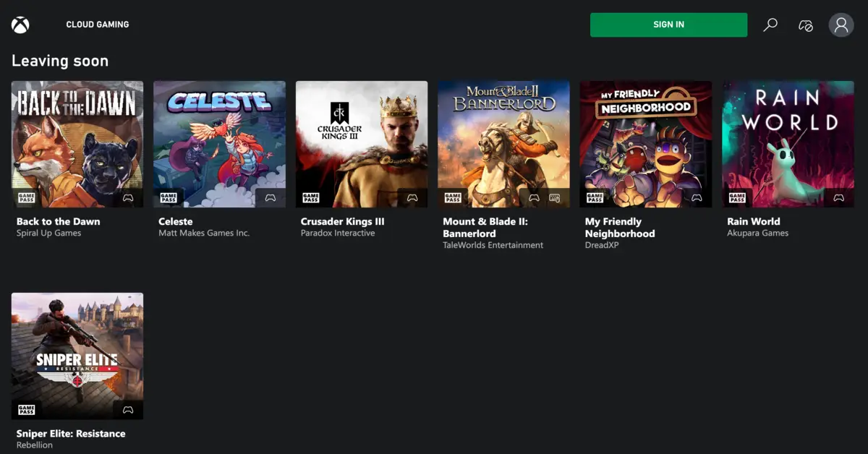Viewport: 868px width, 454px height.
Task: Click the Game Pass badge on Back to the Dawn
Action: click(27, 197)
